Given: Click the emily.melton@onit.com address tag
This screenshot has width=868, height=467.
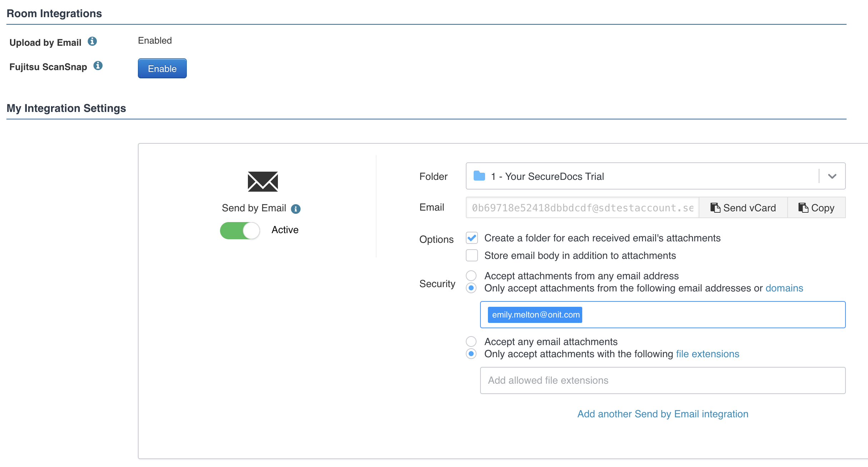Looking at the screenshot, I should tap(535, 315).
